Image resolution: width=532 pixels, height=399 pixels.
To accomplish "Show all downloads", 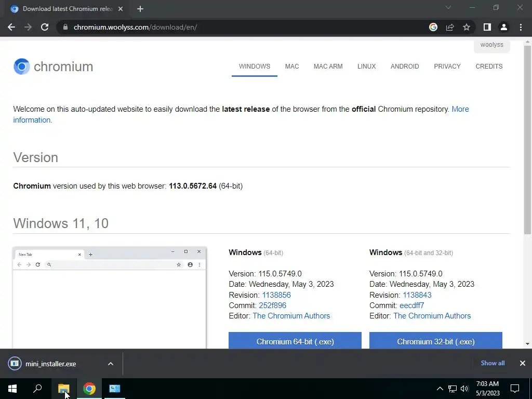I will 493,363.
